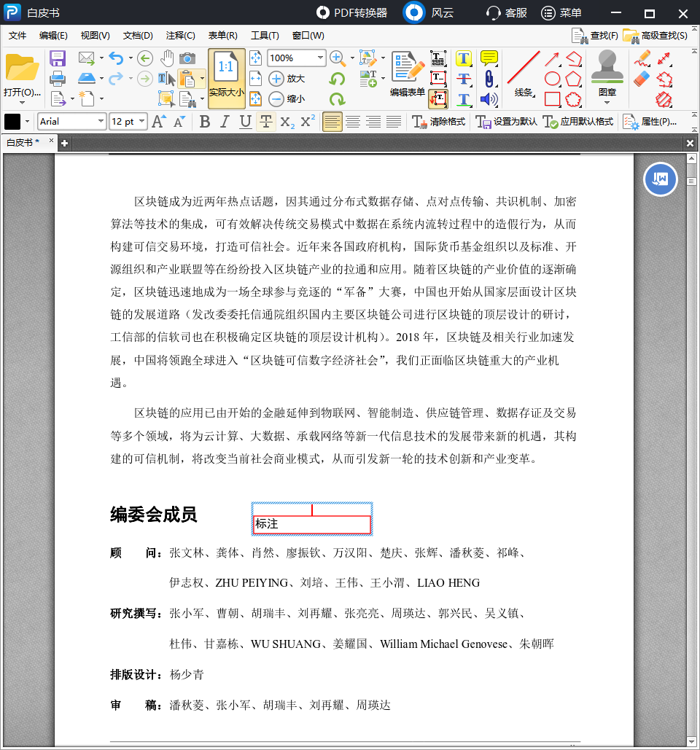This screenshot has width=700, height=750.
Task: Select the Highlight Text tool
Action: [463, 58]
